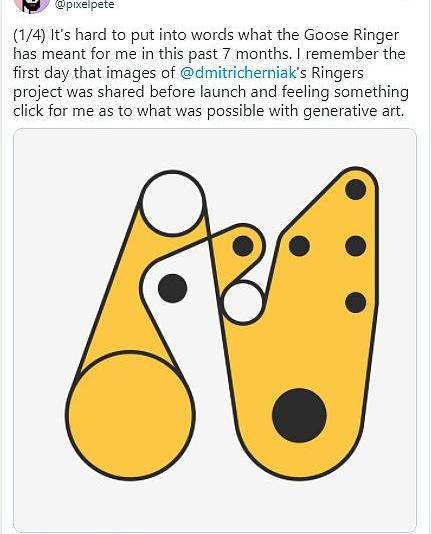Image resolution: width=431 pixels, height=534 pixels.
Task: Click the "(1/4)" thread counter text
Action: [29, 35]
